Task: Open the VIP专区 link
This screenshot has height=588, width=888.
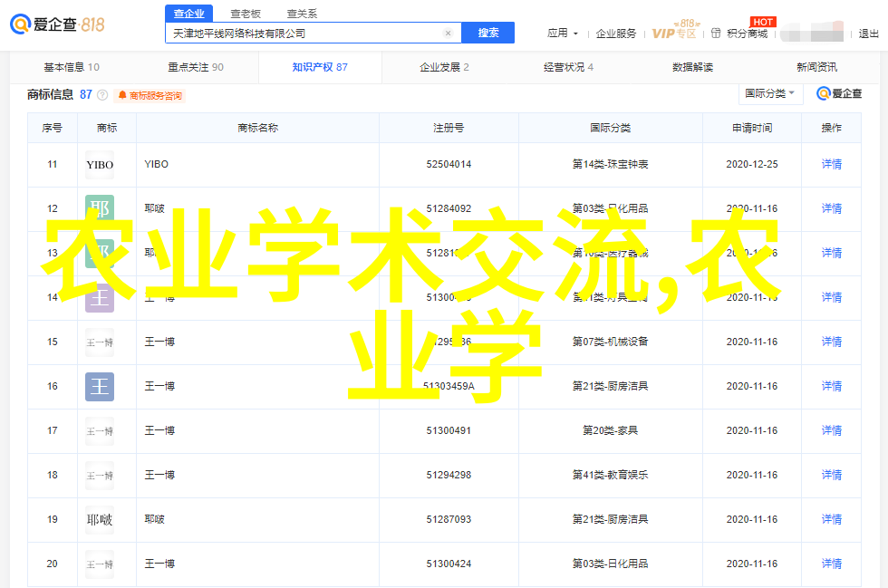Action: click(674, 33)
